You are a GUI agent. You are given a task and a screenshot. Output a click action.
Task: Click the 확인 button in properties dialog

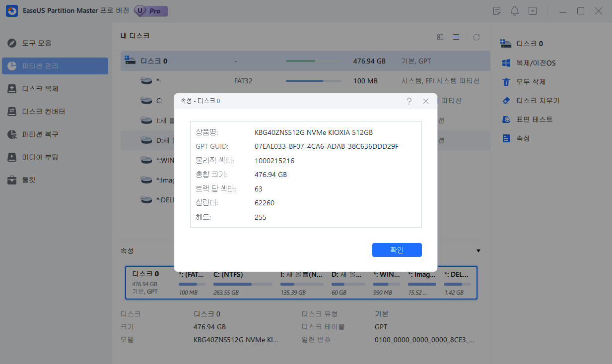[397, 249]
